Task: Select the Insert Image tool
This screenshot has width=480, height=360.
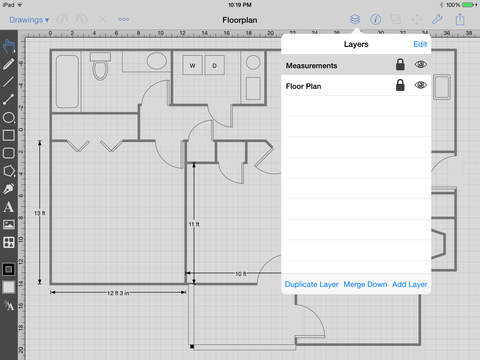Action: point(9,224)
